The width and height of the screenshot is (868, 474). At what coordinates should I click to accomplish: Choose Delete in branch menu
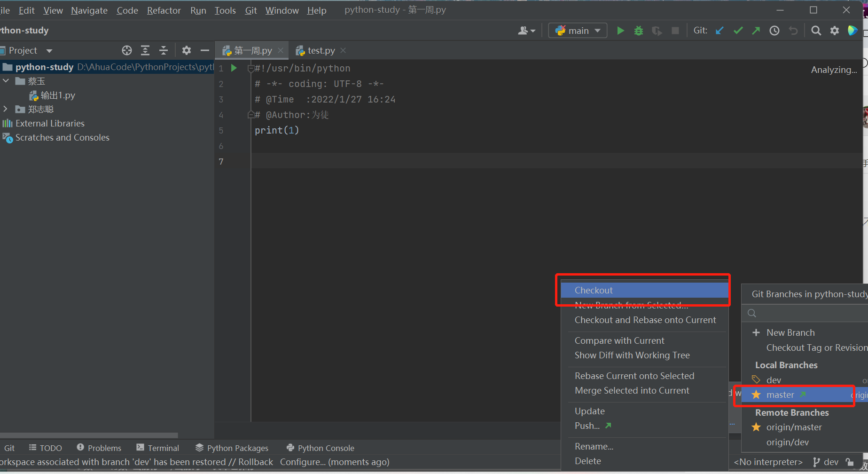(x=644, y=461)
